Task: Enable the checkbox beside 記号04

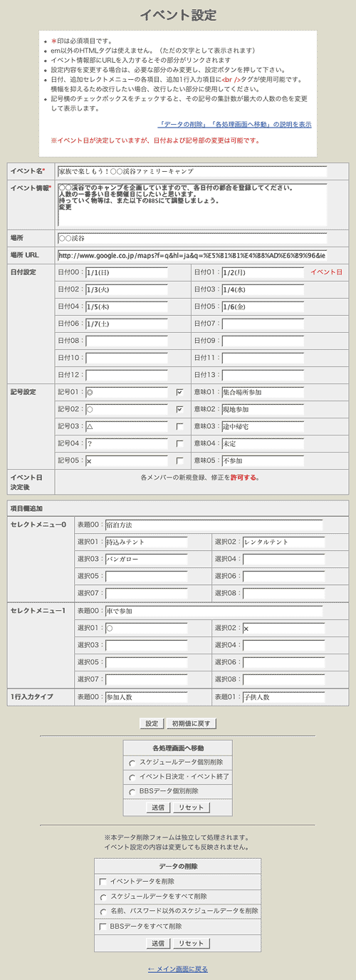Action: pos(179,443)
